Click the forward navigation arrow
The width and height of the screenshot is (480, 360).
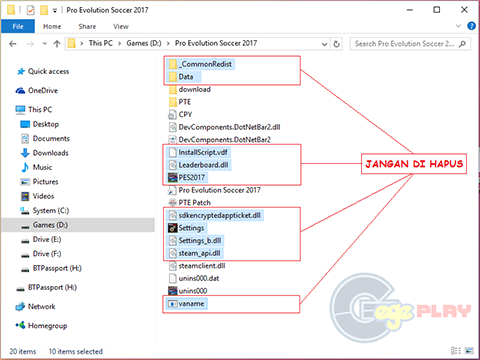tap(30, 44)
